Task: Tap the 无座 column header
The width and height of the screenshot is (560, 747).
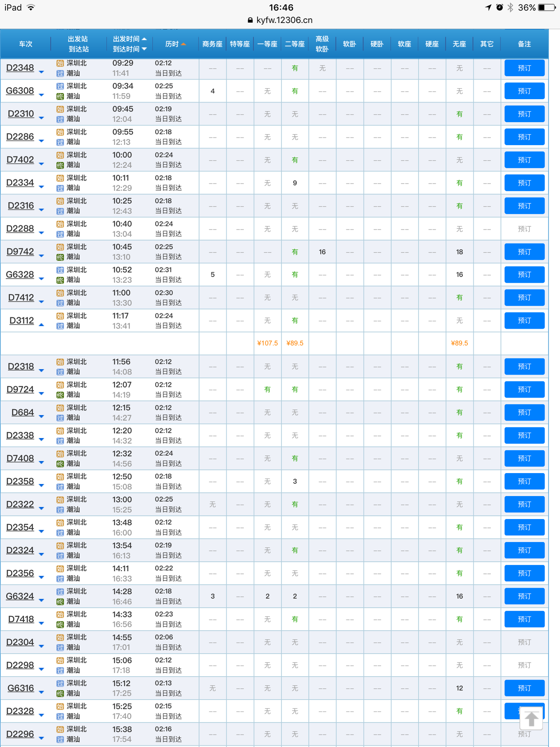Action: click(x=459, y=44)
